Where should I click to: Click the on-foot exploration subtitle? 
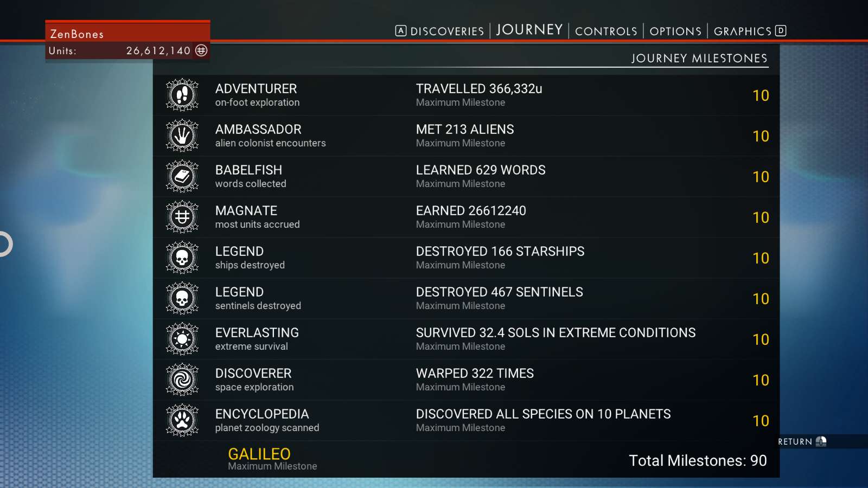click(257, 102)
